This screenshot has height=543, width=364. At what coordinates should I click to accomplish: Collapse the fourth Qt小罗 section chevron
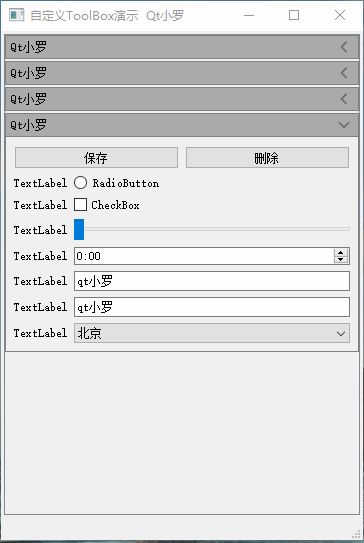pos(344,125)
